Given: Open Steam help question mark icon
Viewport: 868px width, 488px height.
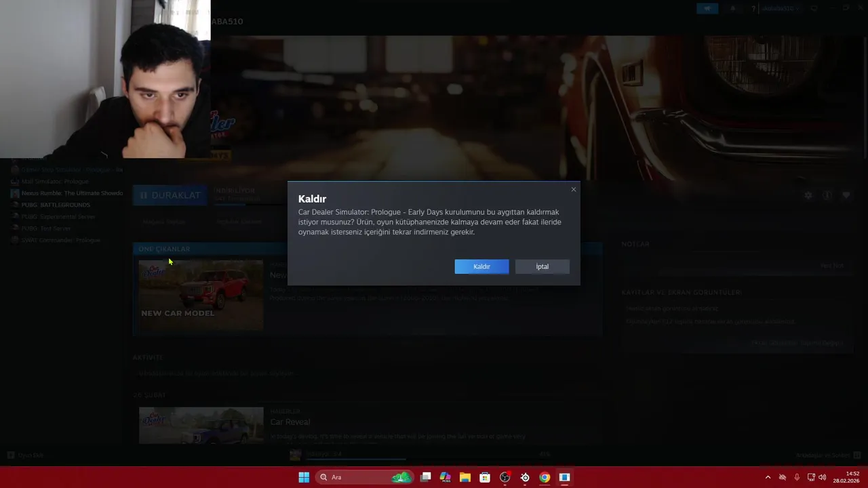Looking at the screenshot, I should pyautogui.click(x=753, y=9).
